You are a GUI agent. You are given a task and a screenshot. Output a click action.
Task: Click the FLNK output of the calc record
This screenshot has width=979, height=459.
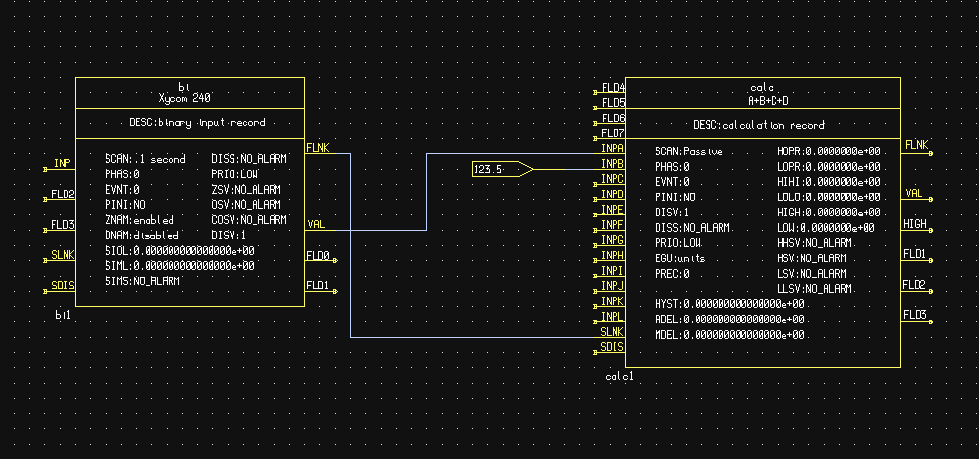tap(916, 146)
